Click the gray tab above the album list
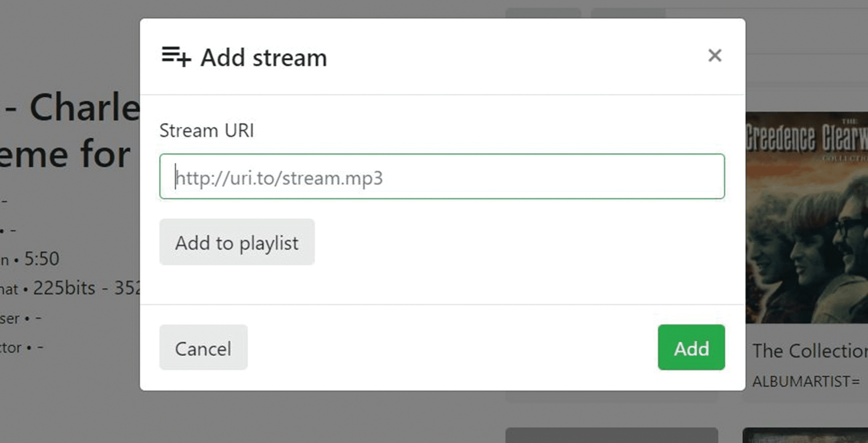 pyautogui.click(x=543, y=13)
